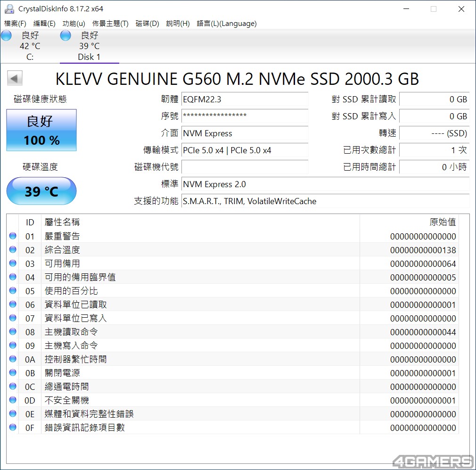The image size is (476, 470).
Task: Click status dot for attribute 08 主機讀取命令
Action: pos(13,331)
